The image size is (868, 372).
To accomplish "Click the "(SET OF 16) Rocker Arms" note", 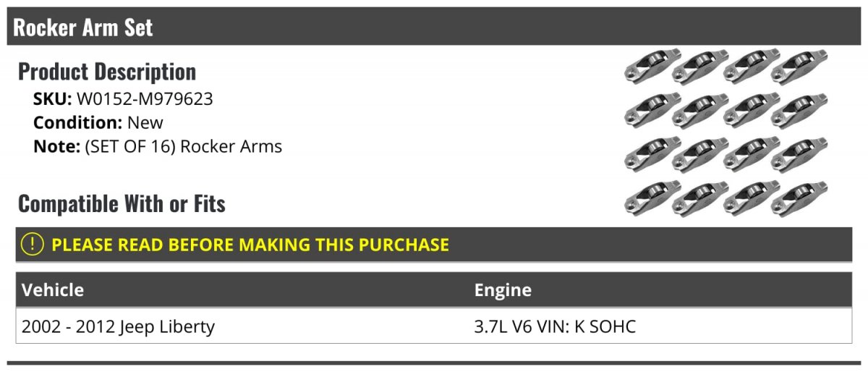I will (x=183, y=146).
